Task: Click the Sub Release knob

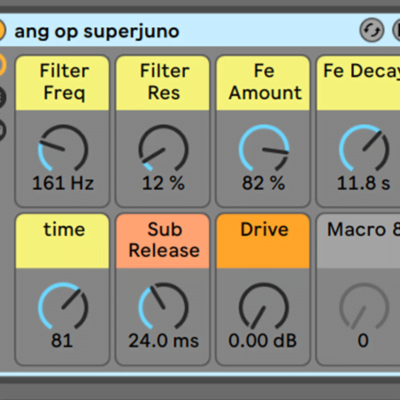Action: coord(163,307)
